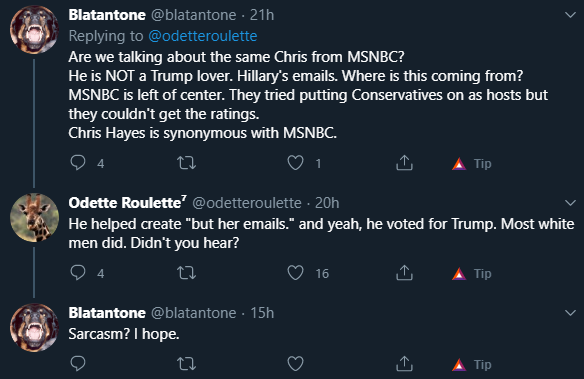Retweet Blatantone's Chris Hayes tweet
Viewport: 584px width, 379px height.
click(x=186, y=163)
